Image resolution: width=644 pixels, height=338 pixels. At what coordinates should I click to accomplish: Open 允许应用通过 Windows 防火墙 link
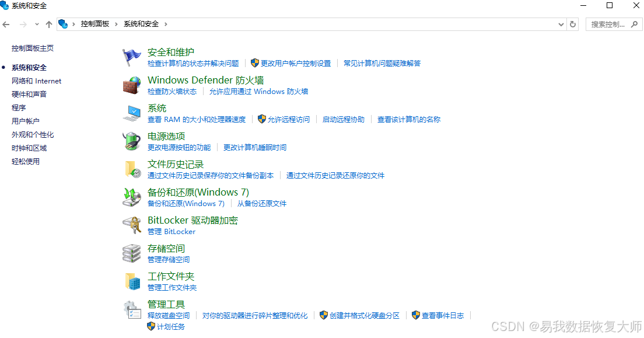click(x=259, y=91)
